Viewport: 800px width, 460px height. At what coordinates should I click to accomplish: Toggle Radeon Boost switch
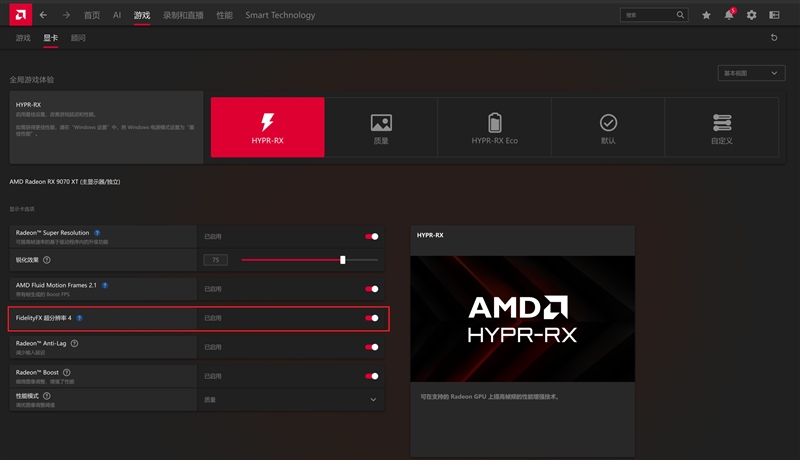372,376
